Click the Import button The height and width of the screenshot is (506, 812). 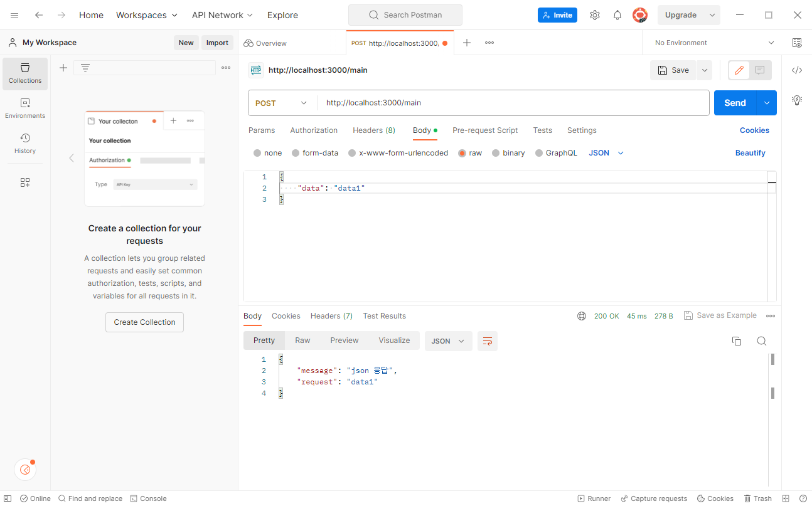[x=217, y=43]
